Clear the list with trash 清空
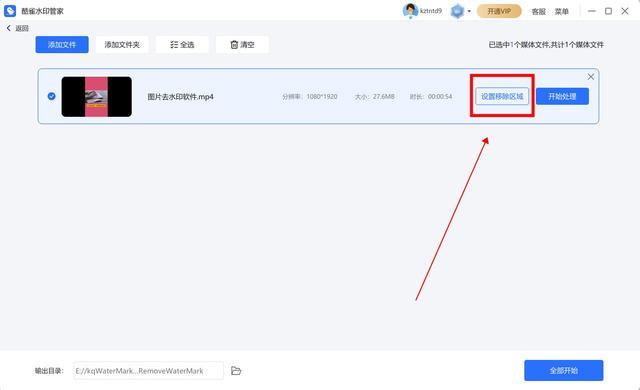The width and height of the screenshot is (640, 390). [x=242, y=44]
